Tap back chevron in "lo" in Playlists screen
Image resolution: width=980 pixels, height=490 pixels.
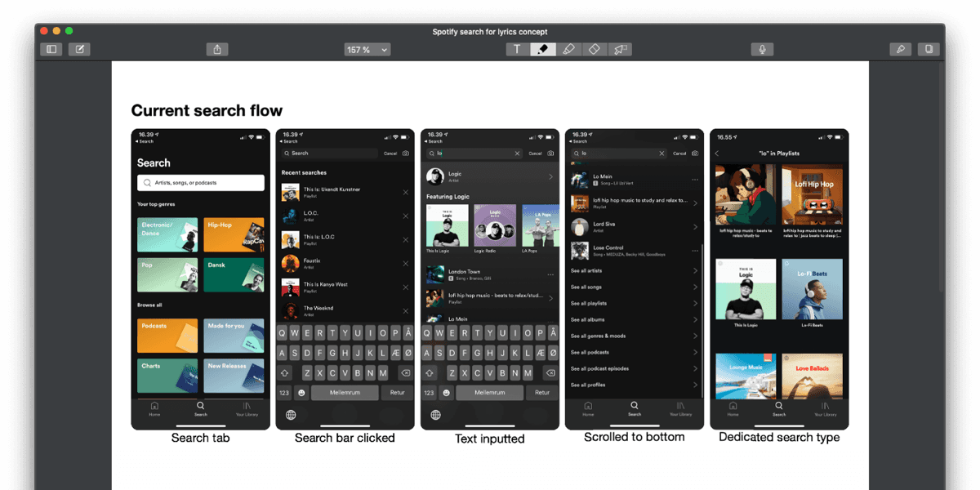717,154
